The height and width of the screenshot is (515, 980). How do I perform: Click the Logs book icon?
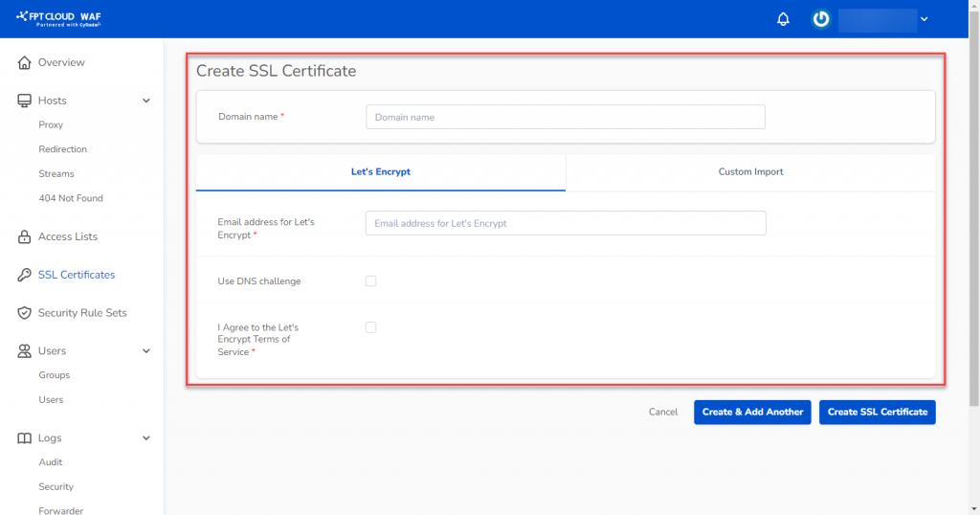click(x=25, y=438)
